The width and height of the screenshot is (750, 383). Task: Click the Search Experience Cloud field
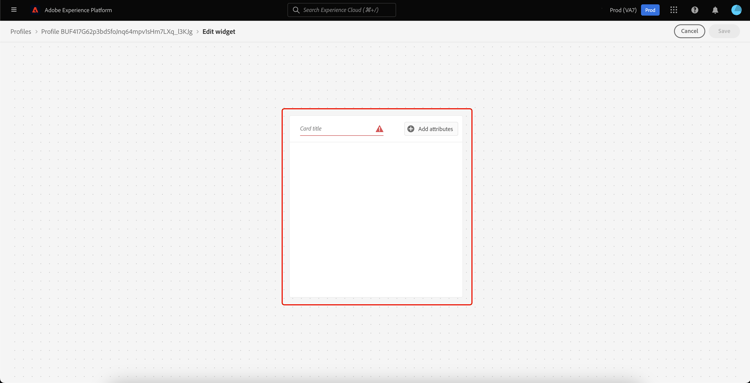coord(342,10)
